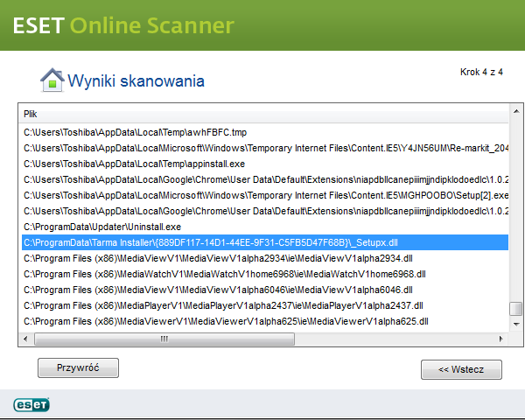The width and height of the screenshot is (525, 420).
Task: Select the Tarma Installer _Setupx.dll row
Action: 265,242
